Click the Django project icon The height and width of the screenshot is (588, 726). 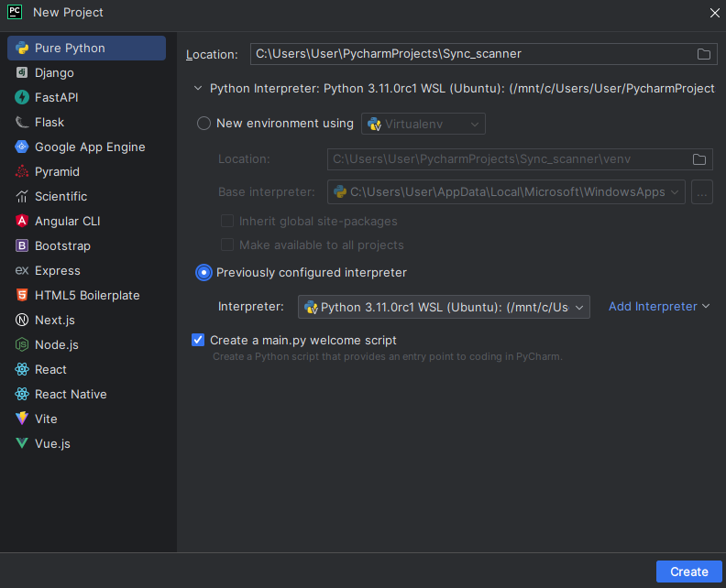point(22,72)
